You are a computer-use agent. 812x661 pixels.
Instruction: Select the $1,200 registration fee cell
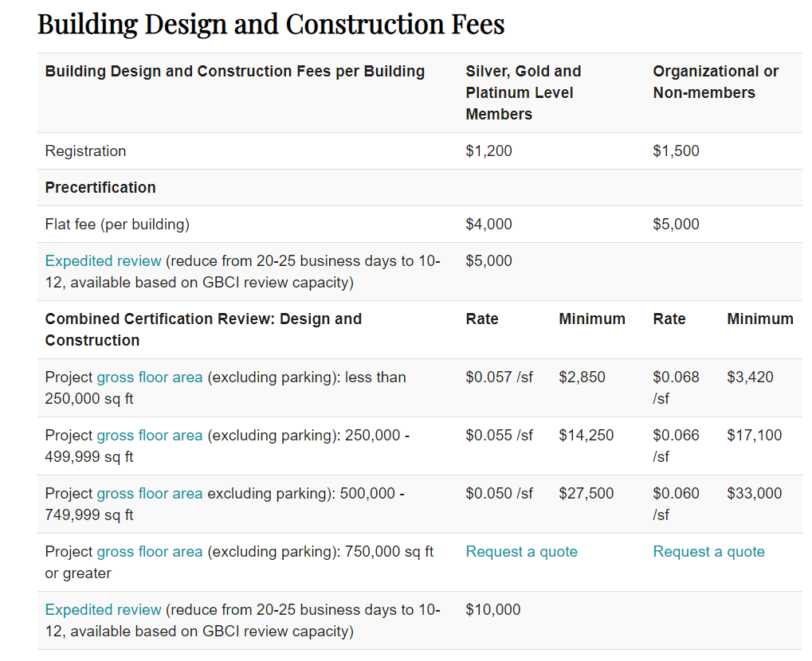pyautogui.click(x=488, y=151)
